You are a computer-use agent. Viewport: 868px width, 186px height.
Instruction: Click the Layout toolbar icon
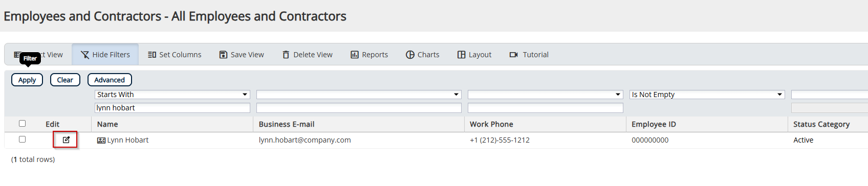click(x=461, y=55)
